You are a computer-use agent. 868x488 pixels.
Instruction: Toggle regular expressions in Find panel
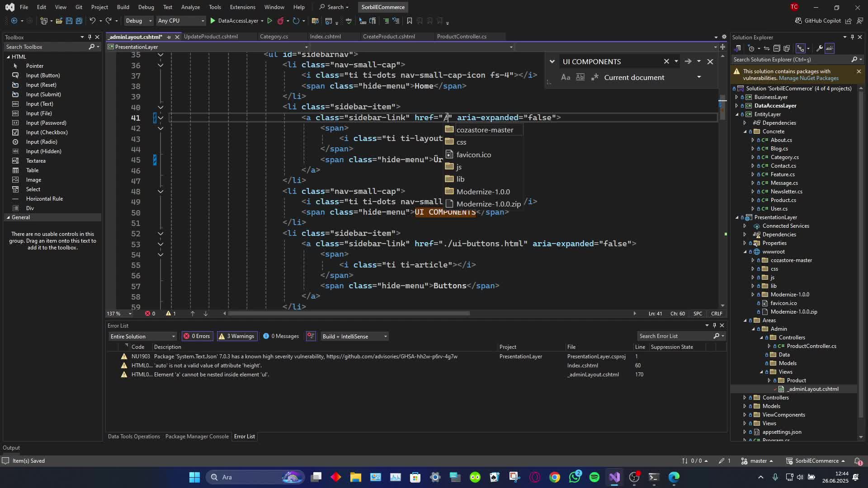click(x=594, y=77)
